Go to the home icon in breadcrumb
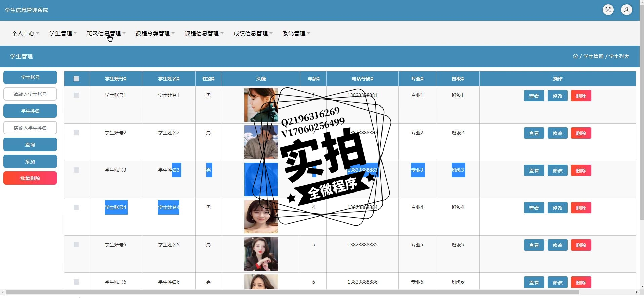Image resolution: width=644 pixels, height=298 pixels. [575, 56]
